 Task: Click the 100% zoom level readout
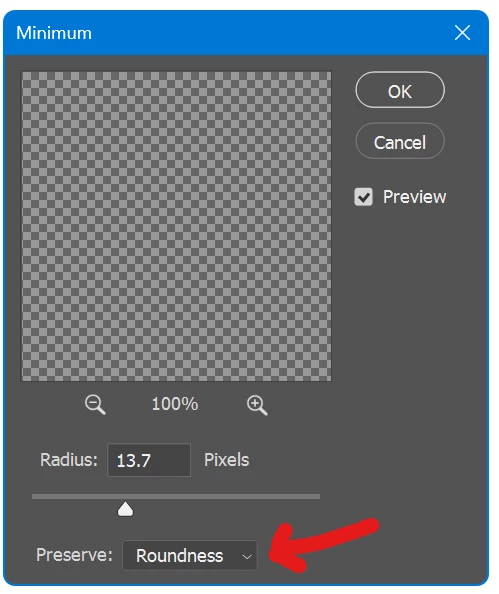point(175,404)
